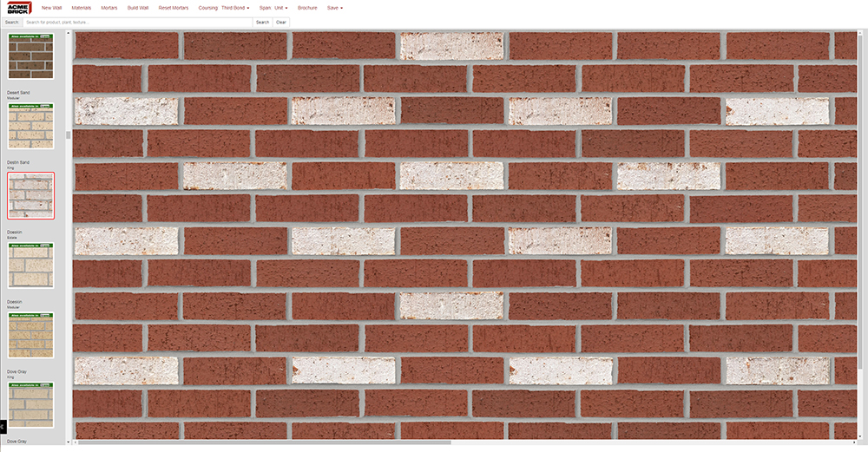This screenshot has width=868, height=452.
Task: Choose the Doeskin Estate brick swatch
Action: click(x=30, y=265)
